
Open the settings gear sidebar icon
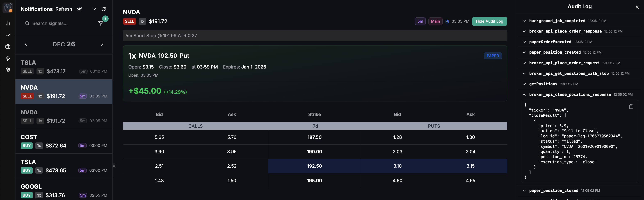point(8,70)
